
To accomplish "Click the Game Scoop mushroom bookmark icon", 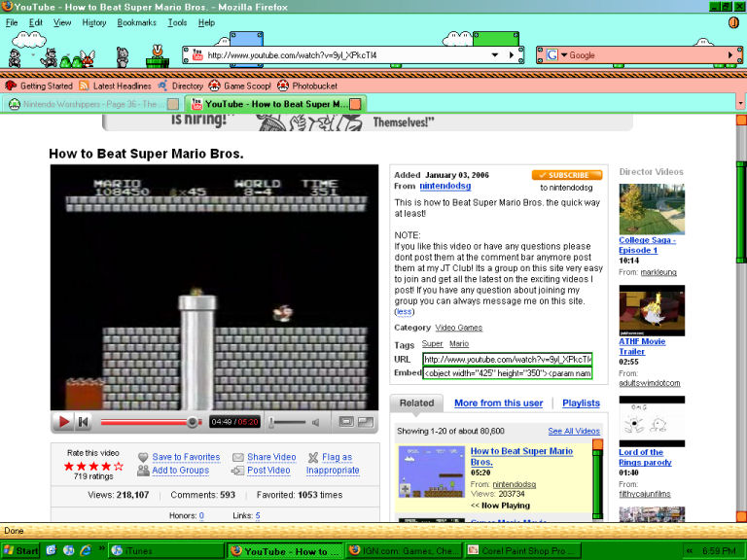I will click(214, 86).
